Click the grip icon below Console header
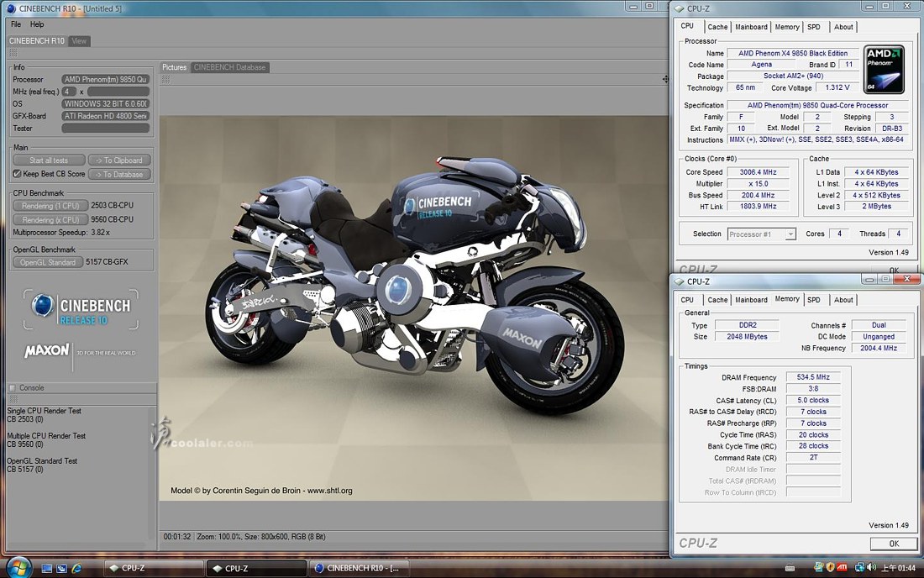Screen dimensions: 924x578 (13, 399)
